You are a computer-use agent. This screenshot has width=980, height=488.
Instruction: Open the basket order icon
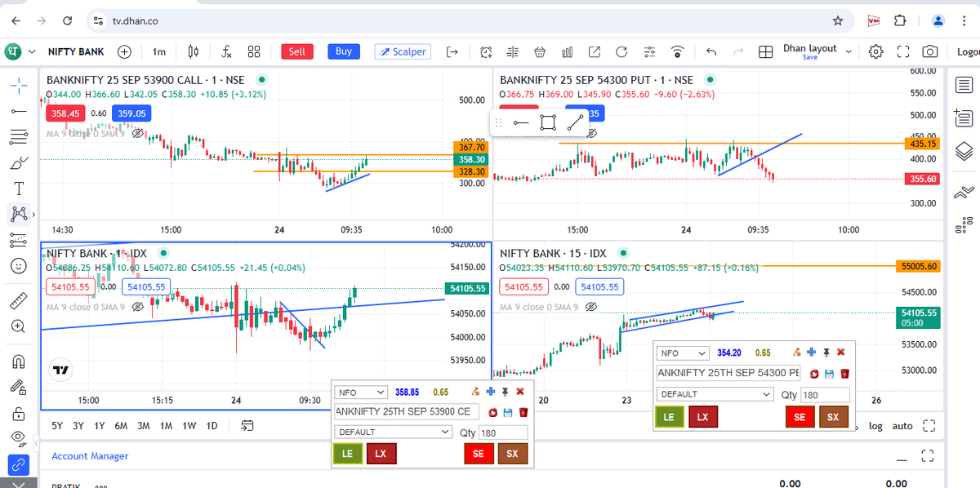540,52
